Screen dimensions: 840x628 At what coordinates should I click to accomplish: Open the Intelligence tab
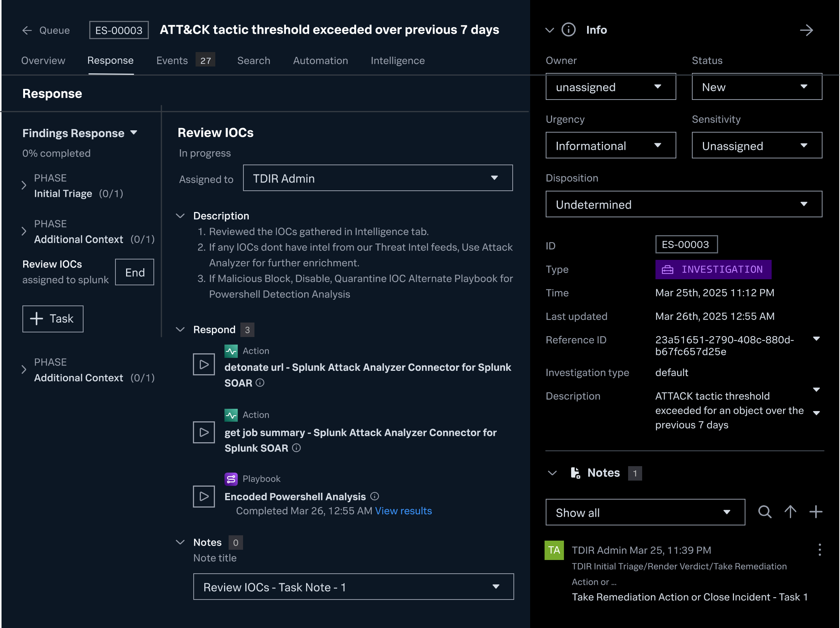397,60
